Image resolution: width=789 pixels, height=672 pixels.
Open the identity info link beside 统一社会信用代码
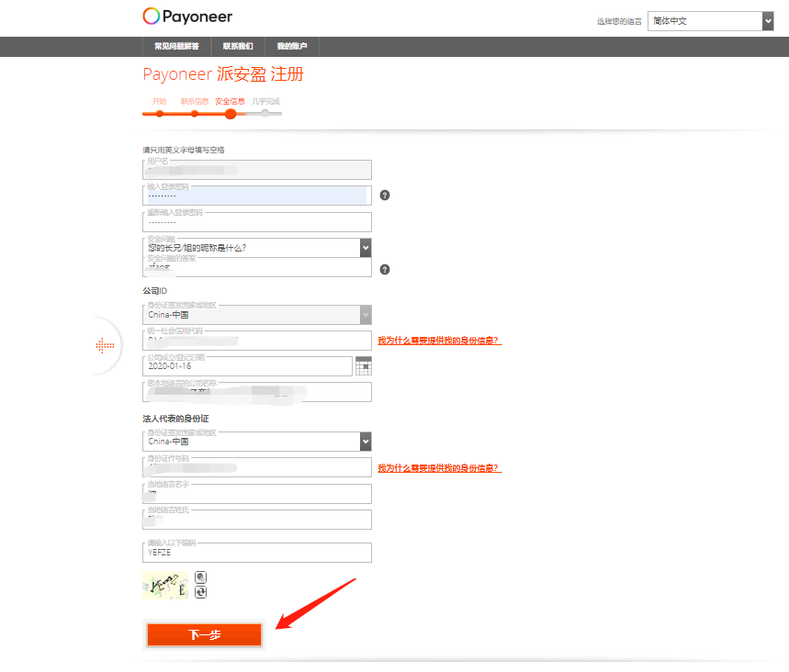(x=439, y=341)
